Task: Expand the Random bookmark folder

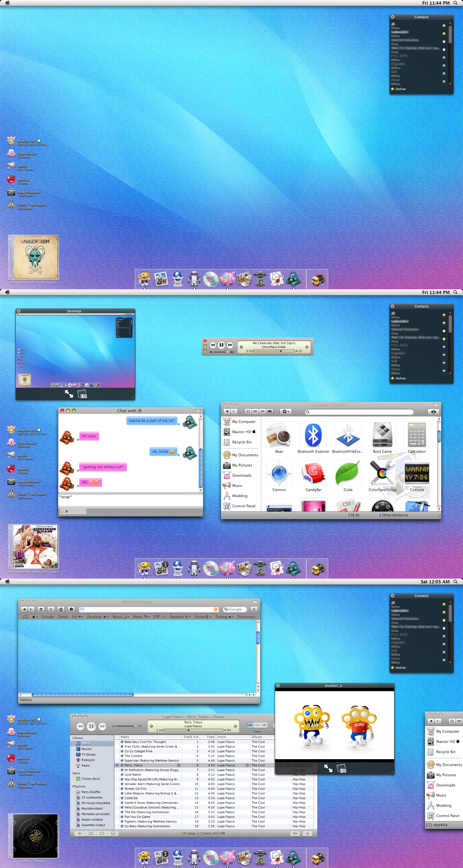Action: [x=180, y=617]
